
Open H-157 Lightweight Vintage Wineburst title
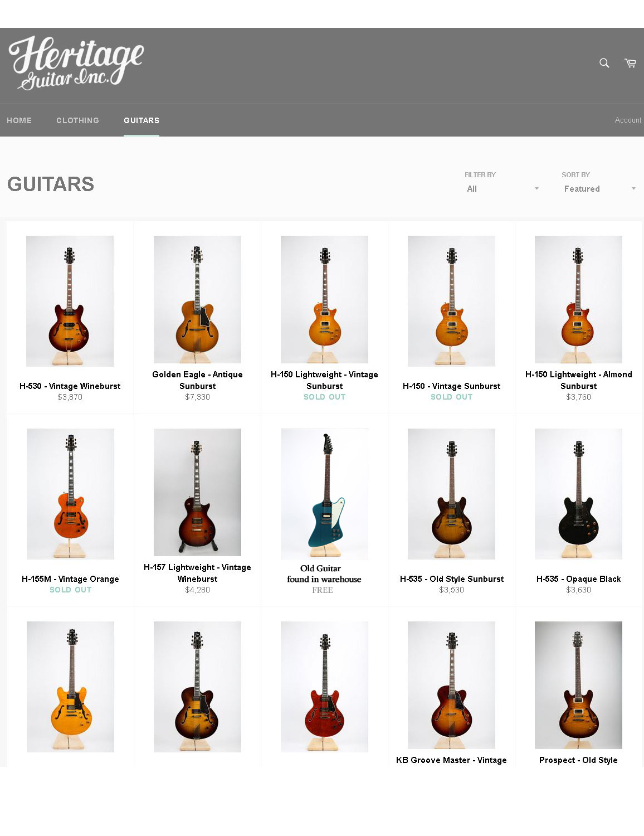coord(197,573)
